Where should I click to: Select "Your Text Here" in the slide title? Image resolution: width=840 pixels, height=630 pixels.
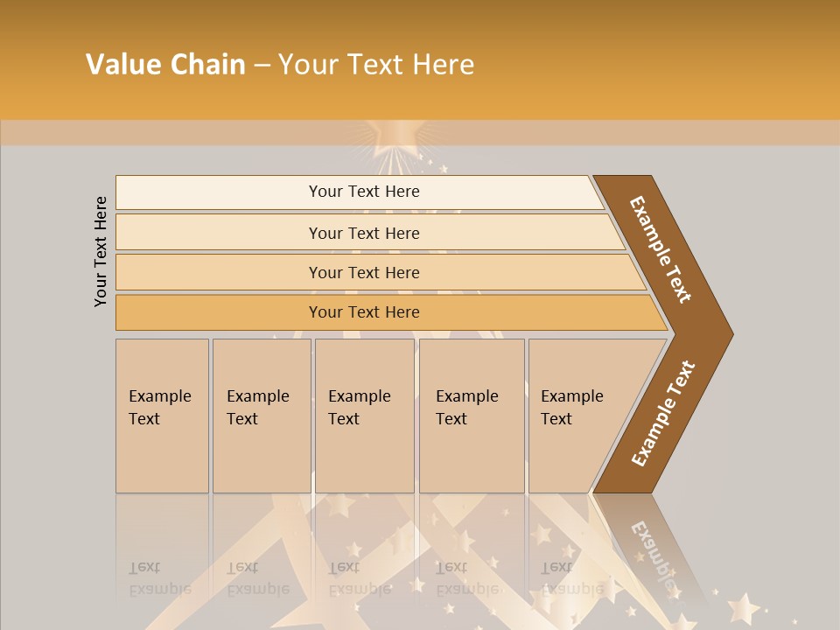(376, 65)
